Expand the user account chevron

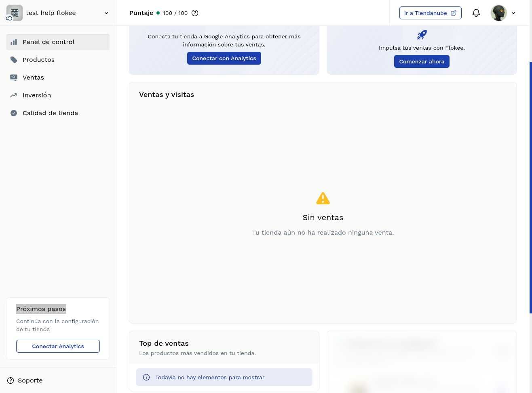(x=513, y=13)
